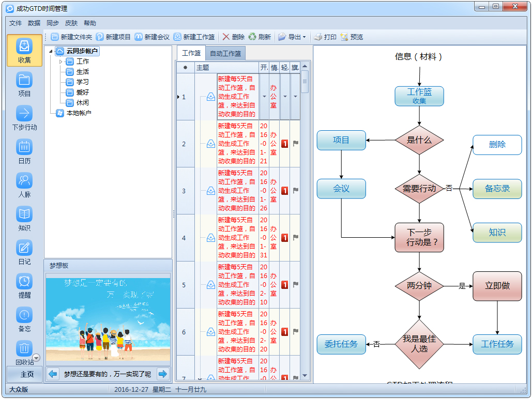Collapse the 云同步帐户 tree node
Image resolution: width=532 pixels, height=399 pixels.
[x=51, y=51]
